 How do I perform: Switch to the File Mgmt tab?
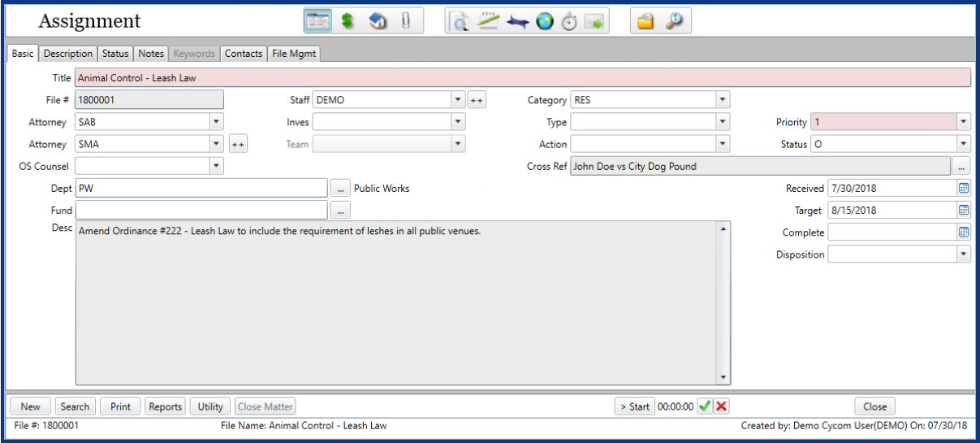(x=295, y=54)
